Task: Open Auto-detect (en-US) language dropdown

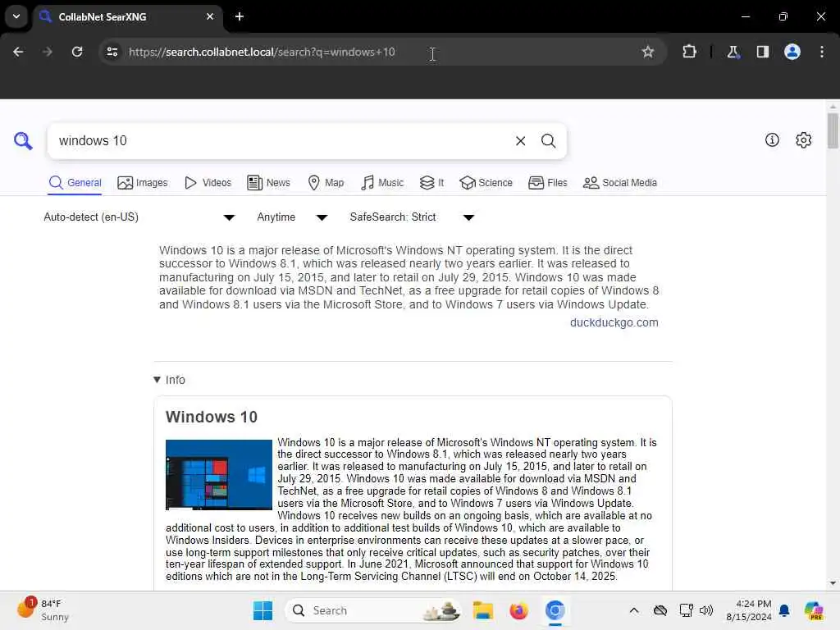Action: coord(139,217)
